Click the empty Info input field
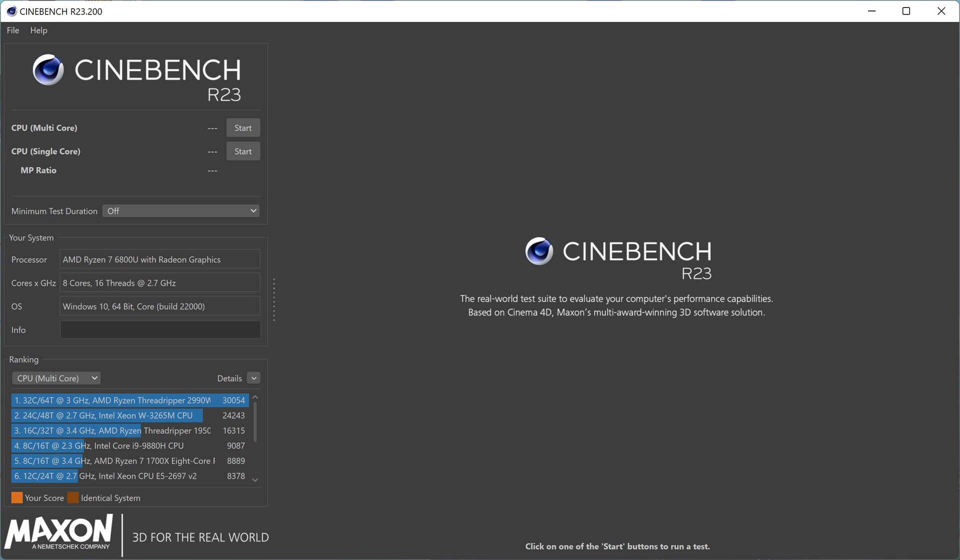The image size is (960, 560). pos(160,330)
